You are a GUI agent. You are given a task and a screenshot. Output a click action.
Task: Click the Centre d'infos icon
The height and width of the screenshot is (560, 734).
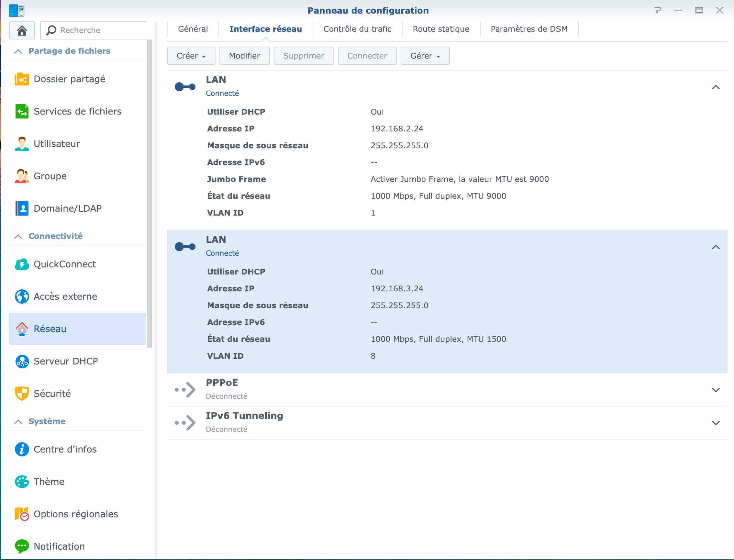pos(22,449)
